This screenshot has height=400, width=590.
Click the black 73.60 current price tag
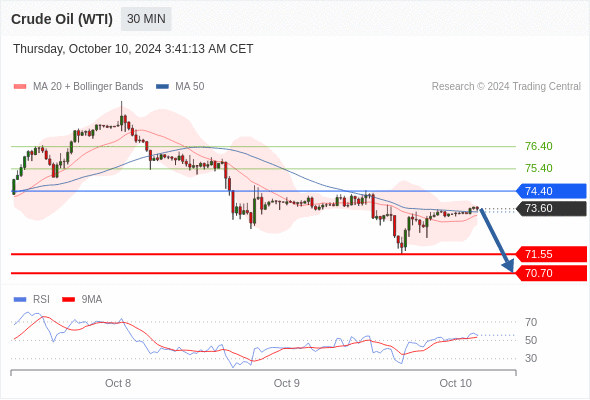coord(551,208)
